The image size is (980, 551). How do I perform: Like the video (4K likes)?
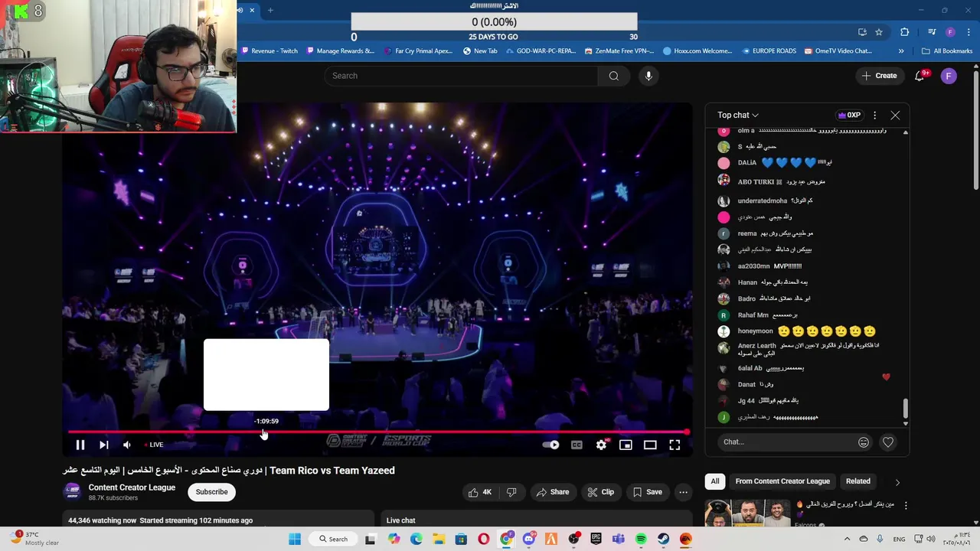click(480, 492)
